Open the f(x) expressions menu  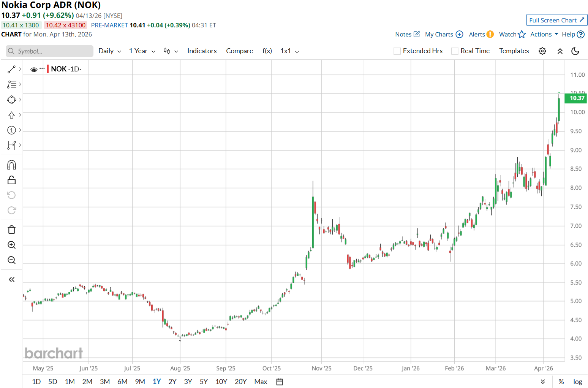[x=267, y=51]
